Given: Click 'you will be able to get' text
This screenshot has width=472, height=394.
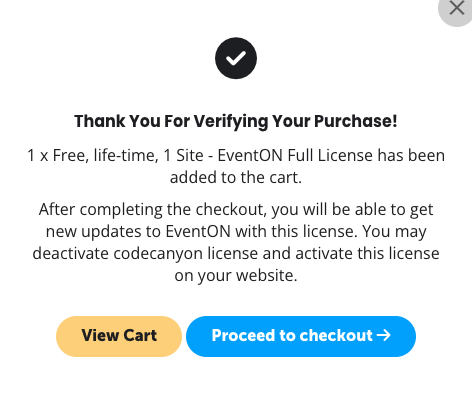Looking at the screenshot, I should click(x=352, y=210).
